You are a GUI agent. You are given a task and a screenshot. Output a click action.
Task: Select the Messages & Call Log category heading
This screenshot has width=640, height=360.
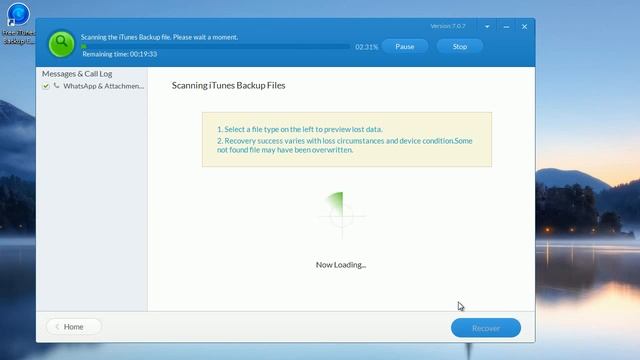click(x=77, y=74)
